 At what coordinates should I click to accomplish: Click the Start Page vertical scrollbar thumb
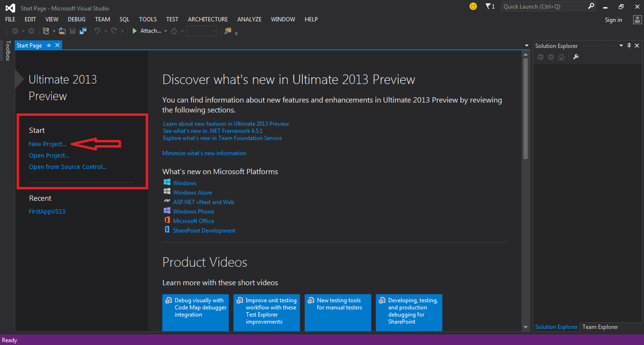(525, 109)
